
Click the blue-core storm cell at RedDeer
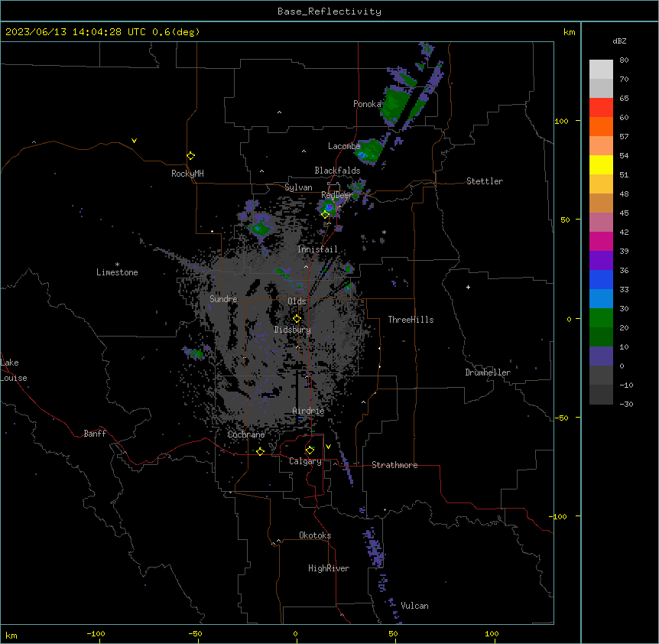coord(329,207)
